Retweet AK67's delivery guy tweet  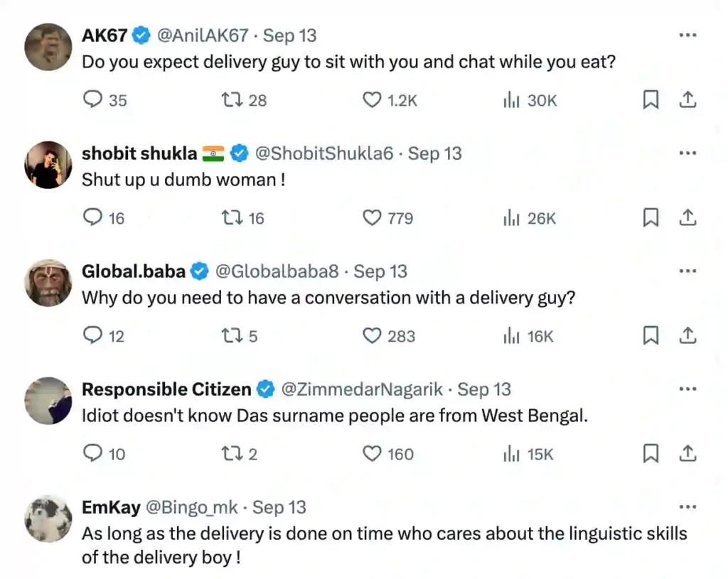(233, 100)
